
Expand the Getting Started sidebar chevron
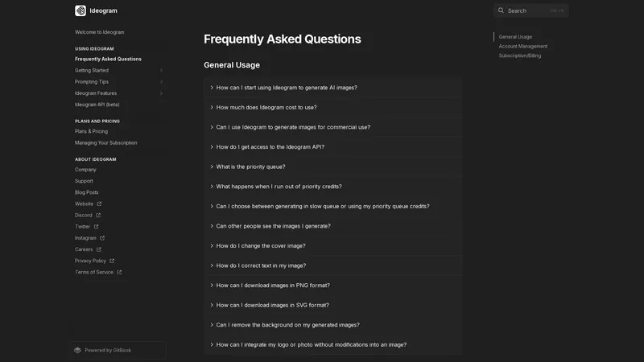coord(161,71)
